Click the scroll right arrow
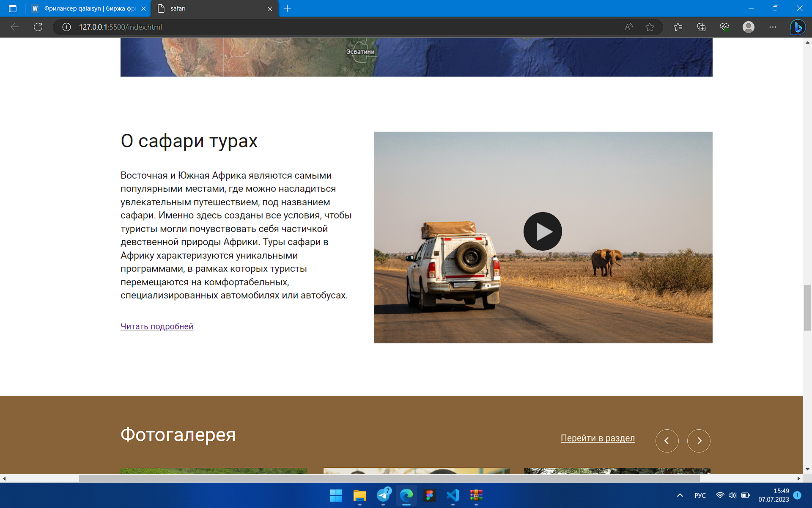 coord(798,478)
